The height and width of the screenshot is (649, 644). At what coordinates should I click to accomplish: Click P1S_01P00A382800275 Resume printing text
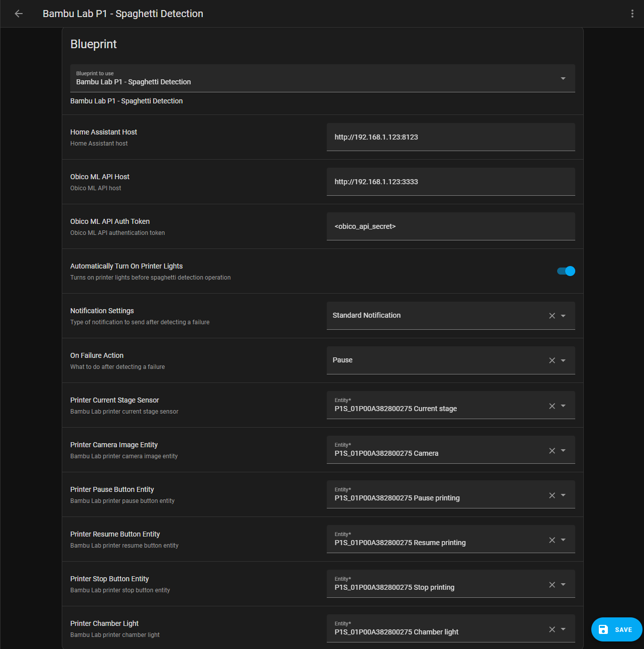point(400,543)
